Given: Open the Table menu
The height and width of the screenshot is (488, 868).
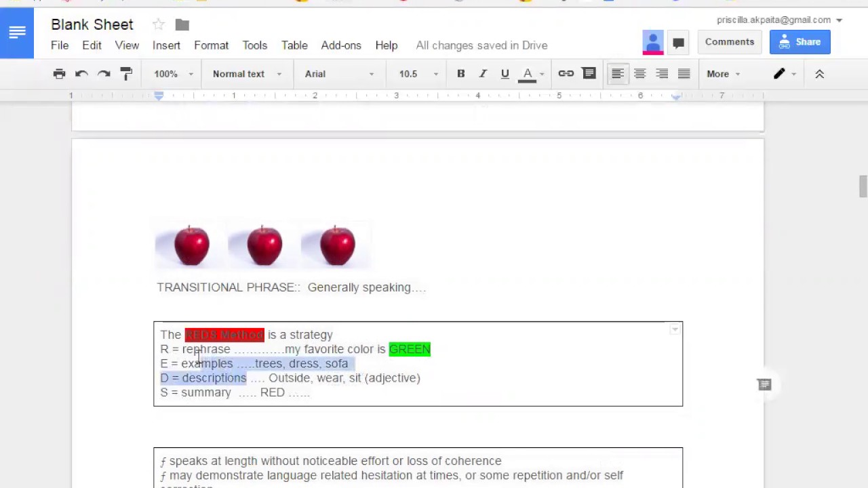Looking at the screenshot, I should (x=294, y=45).
